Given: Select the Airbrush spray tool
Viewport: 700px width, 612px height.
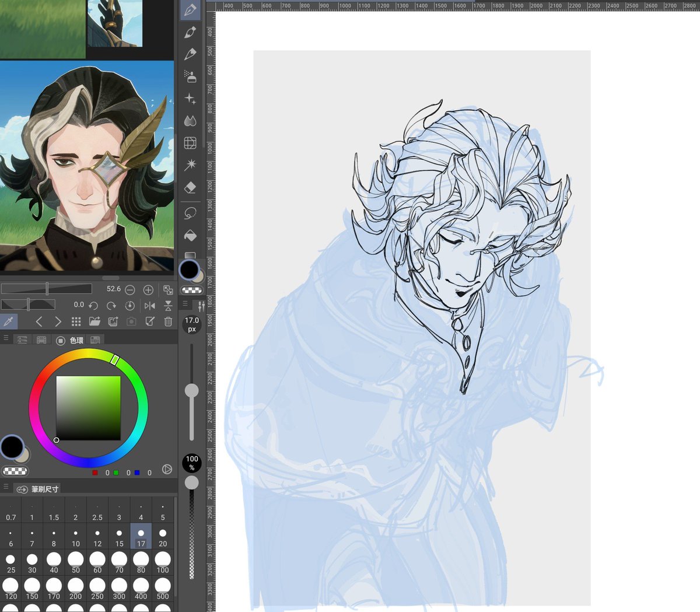Looking at the screenshot, I should (x=190, y=76).
